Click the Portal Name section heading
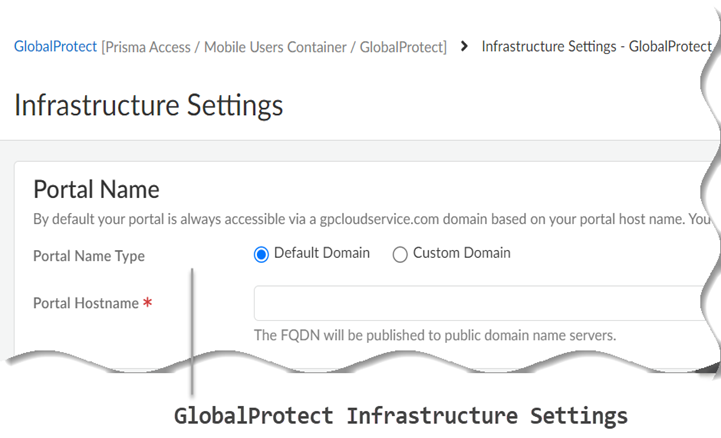Screen dimensions: 721x438 coord(96,189)
